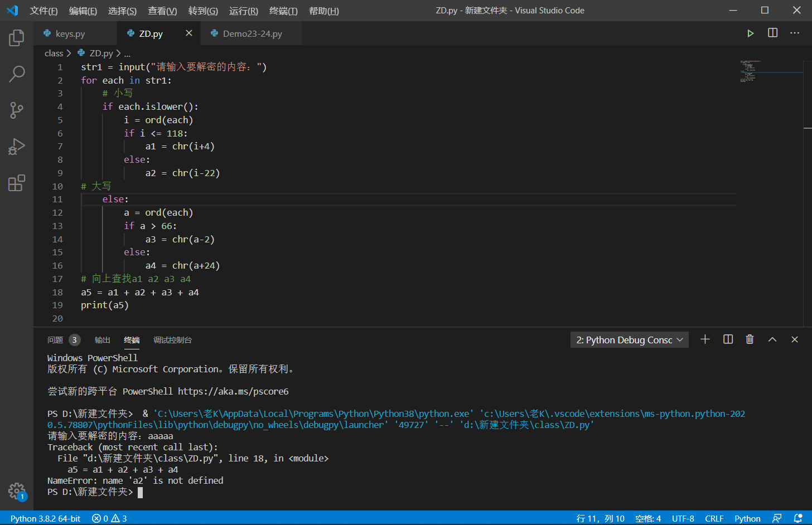The width and height of the screenshot is (812, 525).
Task: Open the 编辑(E) menu
Action: pyautogui.click(x=83, y=11)
